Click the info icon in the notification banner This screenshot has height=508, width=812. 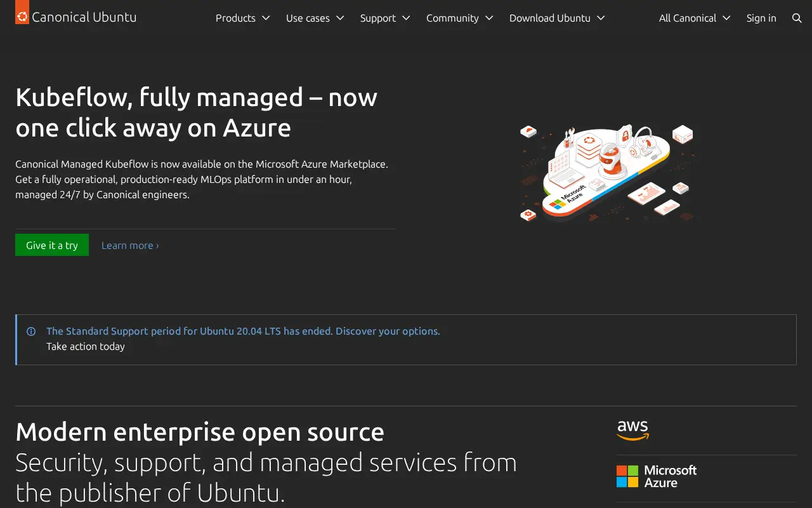point(31,331)
